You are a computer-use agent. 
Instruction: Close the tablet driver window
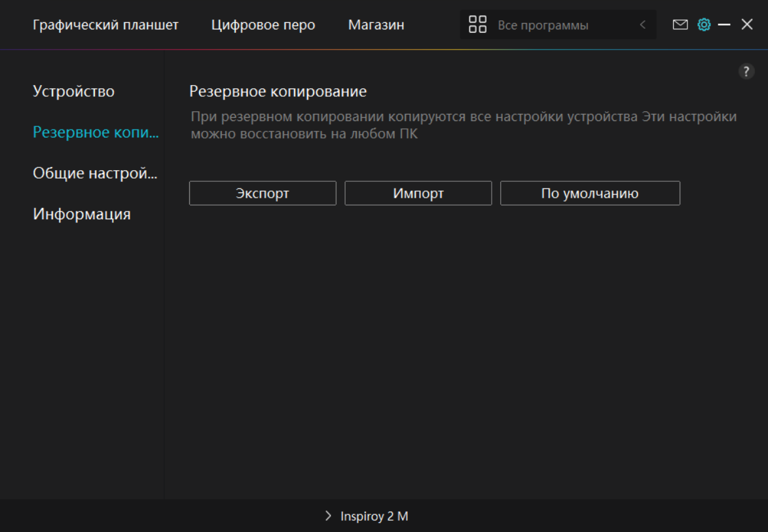(x=747, y=25)
